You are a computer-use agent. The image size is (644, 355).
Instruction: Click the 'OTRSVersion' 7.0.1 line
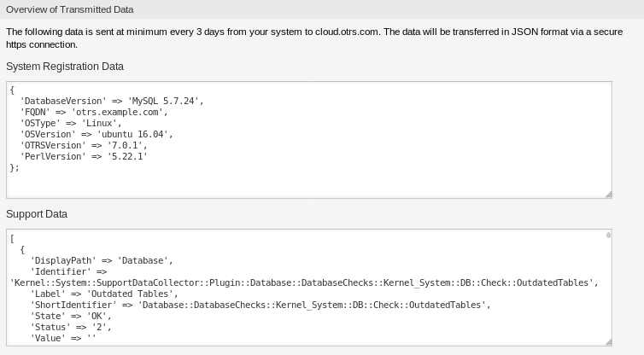(x=84, y=145)
